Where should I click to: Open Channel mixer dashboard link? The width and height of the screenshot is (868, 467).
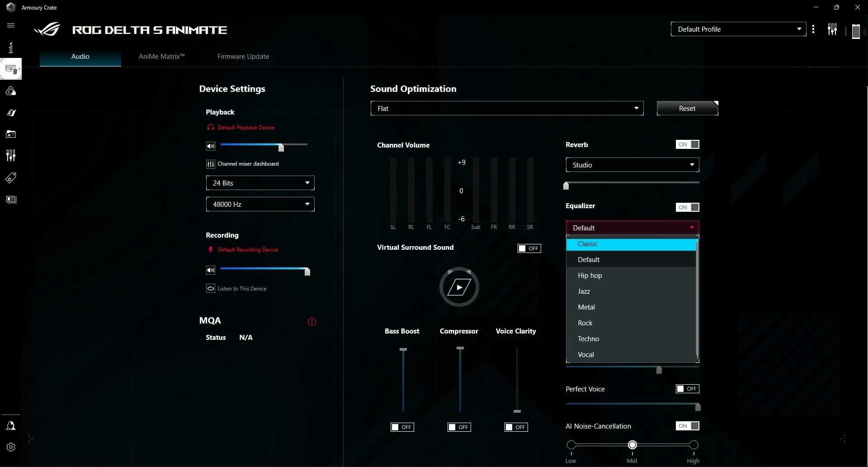pos(248,164)
